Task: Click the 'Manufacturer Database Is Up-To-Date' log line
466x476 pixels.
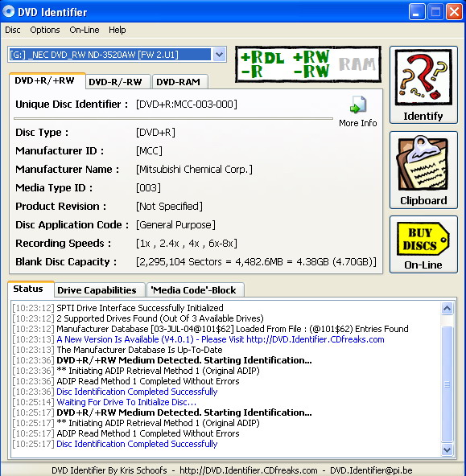Action: (139, 350)
